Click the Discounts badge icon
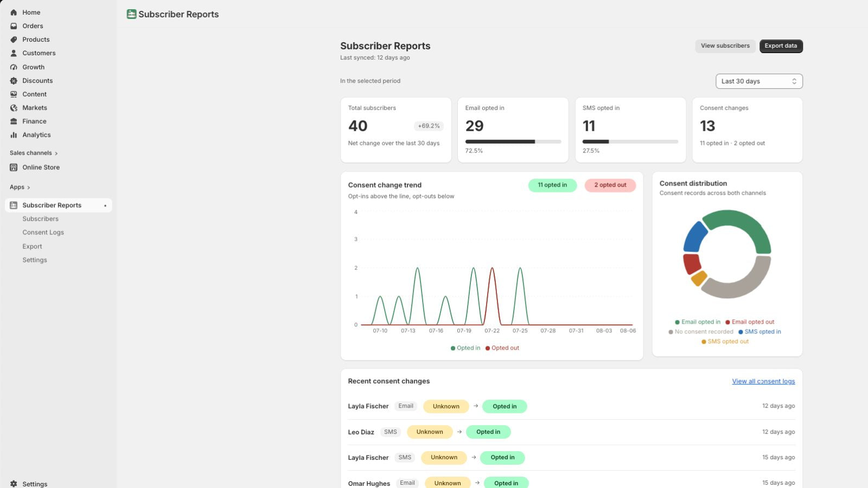Screen dimensions: 868x488 (x=14, y=81)
